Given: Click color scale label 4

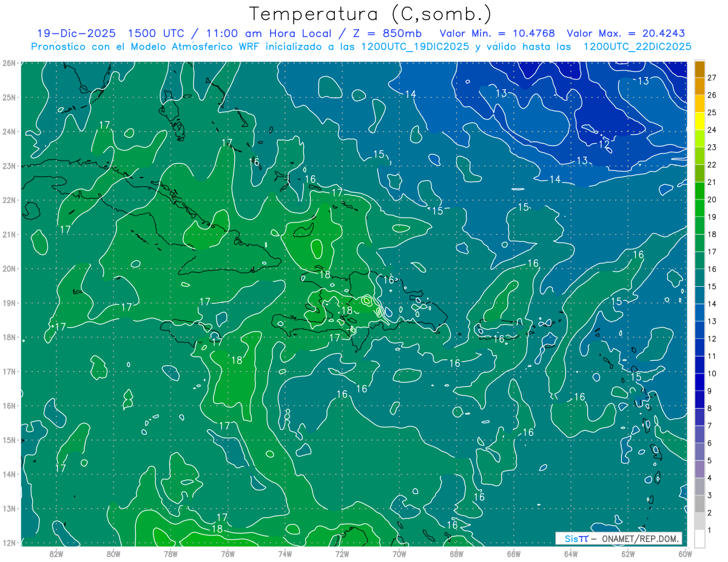Looking at the screenshot, I should pos(709,478).
